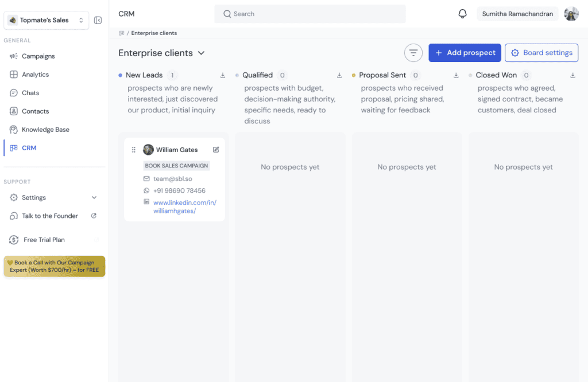Collapse the sidebar panel icon

pyautogui.click(x=98, y=20)
